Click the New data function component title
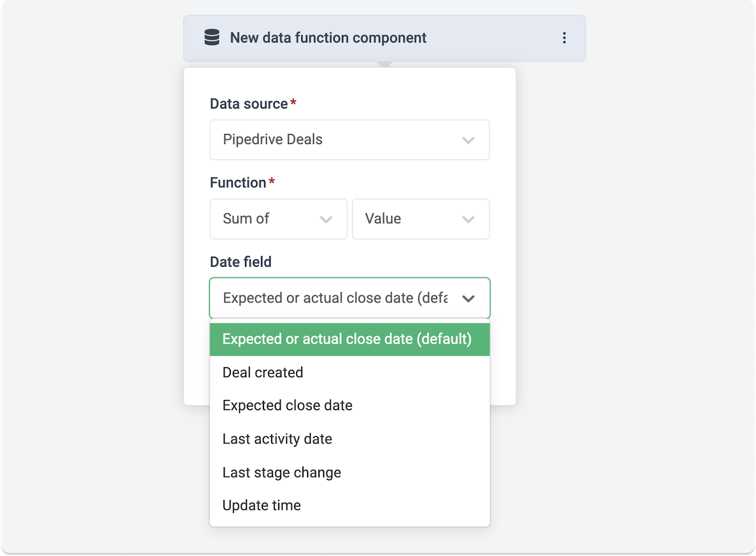756x556 pixels. pyautogui.click(x=328, y=38)
